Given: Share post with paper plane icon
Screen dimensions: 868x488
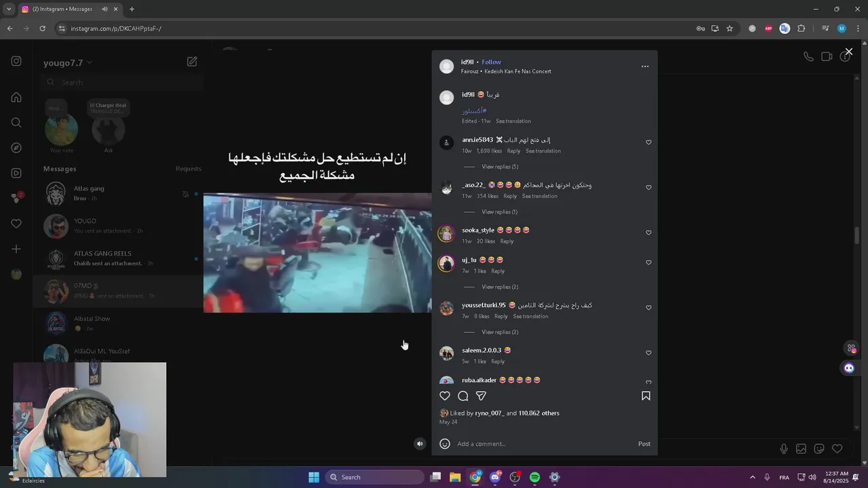Looking at the screenshot, I should (x=481, y=396).
